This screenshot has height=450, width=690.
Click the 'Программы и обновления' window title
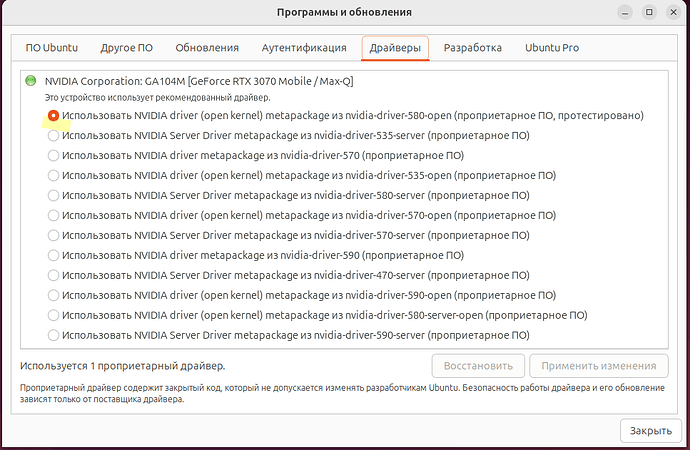(344, 12)
